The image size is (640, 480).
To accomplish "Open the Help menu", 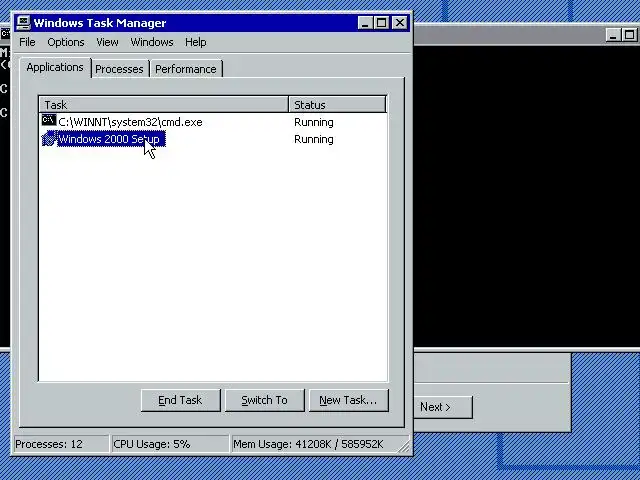I will point(196,42).
